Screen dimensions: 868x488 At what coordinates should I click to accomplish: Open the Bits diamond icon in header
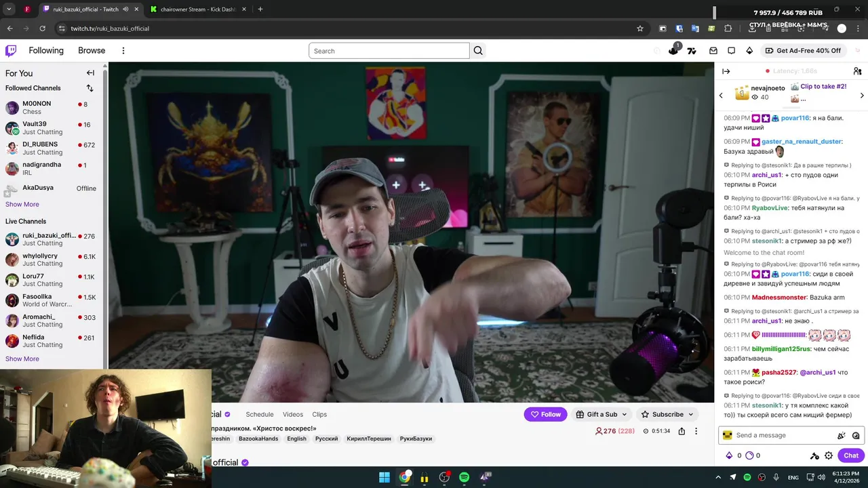point(749,51)
